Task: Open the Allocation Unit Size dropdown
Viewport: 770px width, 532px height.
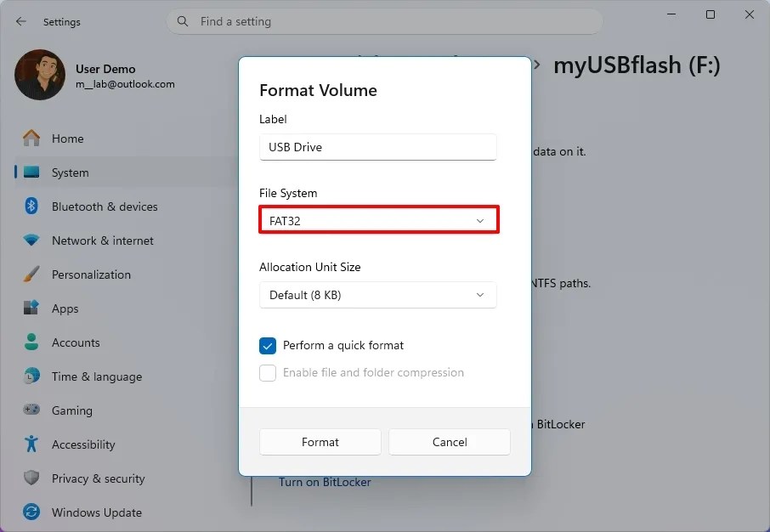Action: pos(377,295)
